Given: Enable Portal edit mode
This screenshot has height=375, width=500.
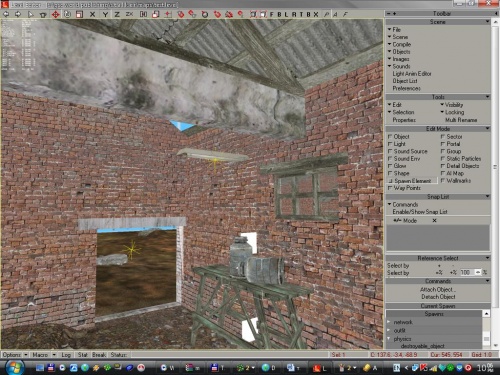Looking at the screenshot, I should tap(451, 144).
